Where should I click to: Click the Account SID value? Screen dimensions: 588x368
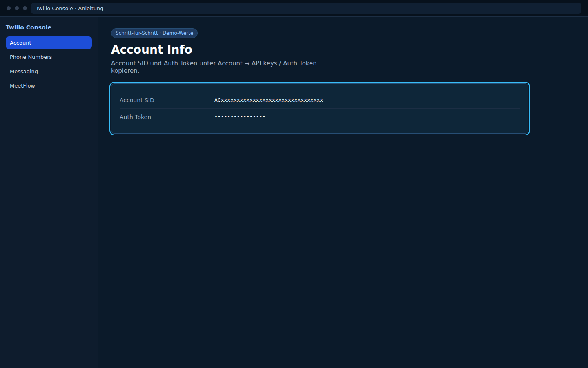269,100
